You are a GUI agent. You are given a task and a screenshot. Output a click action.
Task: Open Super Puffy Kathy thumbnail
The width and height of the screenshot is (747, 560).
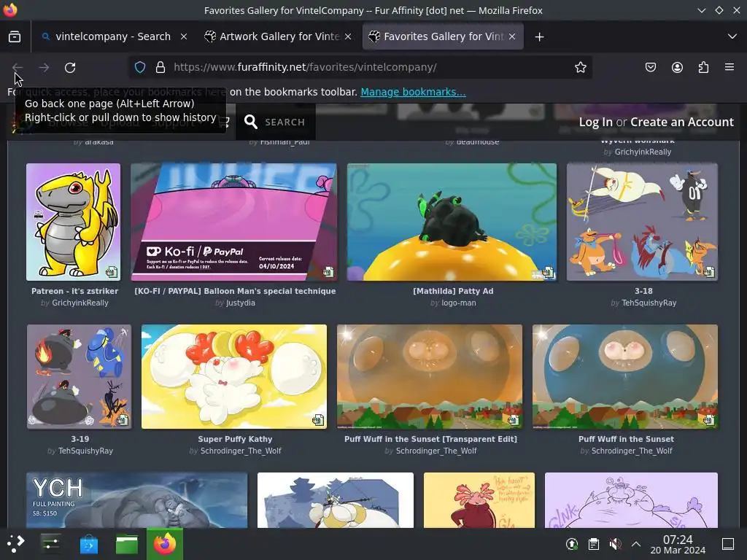click(x=234, y=377)
